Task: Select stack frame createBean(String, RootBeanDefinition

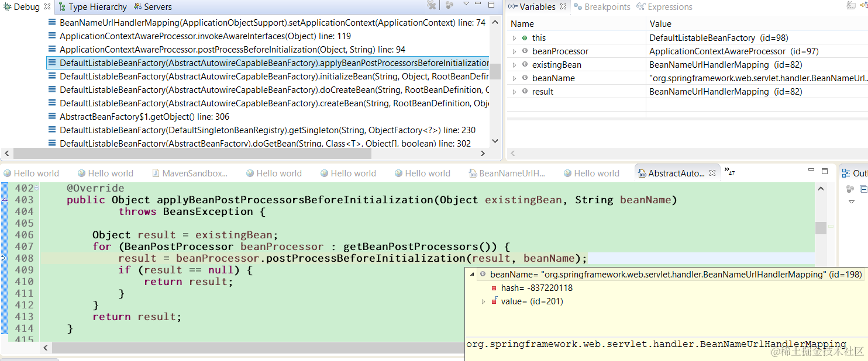Action: [268, 103]
